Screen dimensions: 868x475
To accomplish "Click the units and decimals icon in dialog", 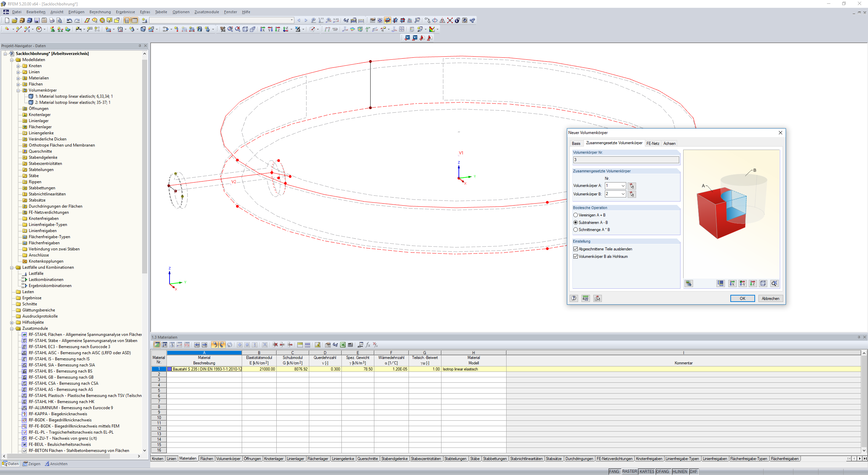I will click(586, 299).
